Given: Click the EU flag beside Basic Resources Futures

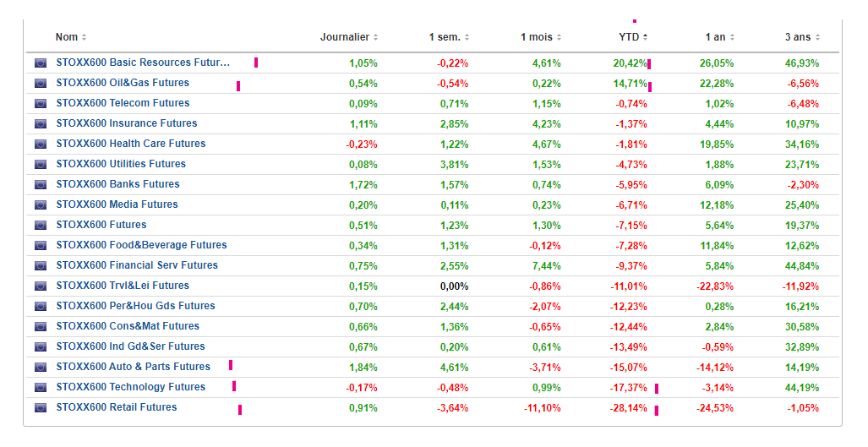Looking at the screenshot, I should [41, 63].
